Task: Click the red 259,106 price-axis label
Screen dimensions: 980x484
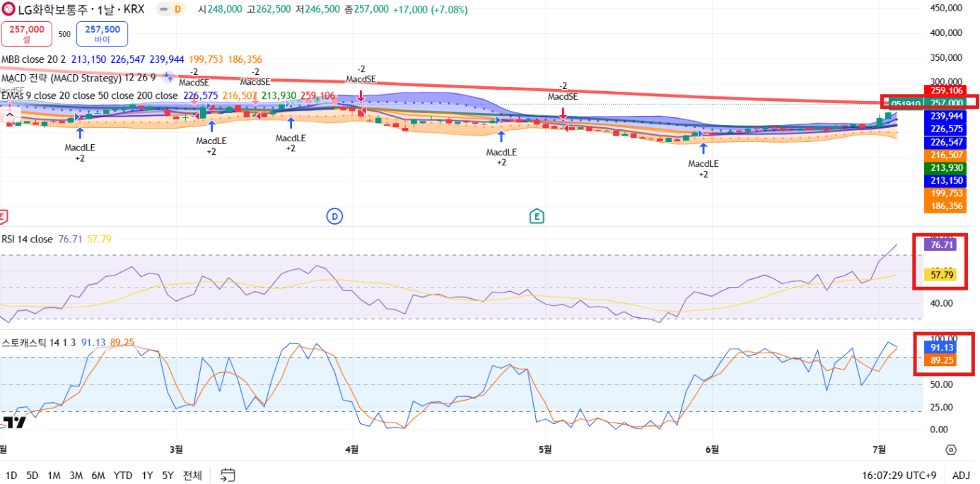Action: 945,90
